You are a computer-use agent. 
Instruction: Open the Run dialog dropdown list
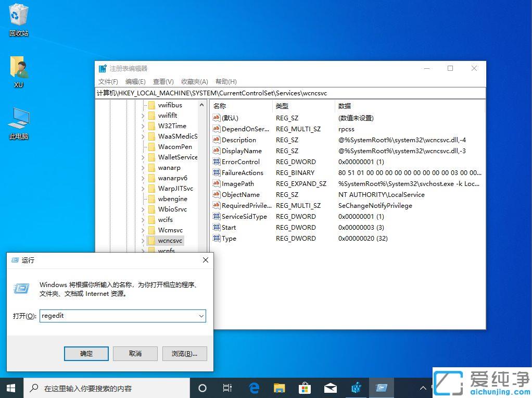201,316
